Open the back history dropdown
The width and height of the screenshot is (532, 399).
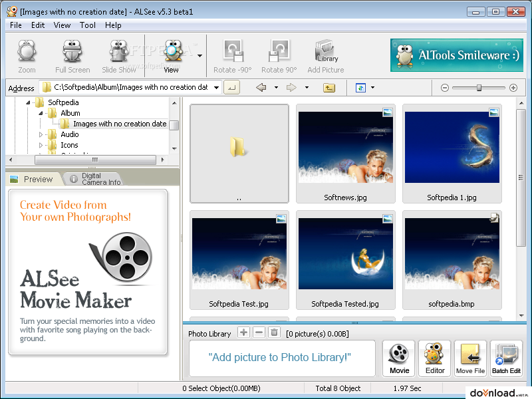[x=276, y=88]
